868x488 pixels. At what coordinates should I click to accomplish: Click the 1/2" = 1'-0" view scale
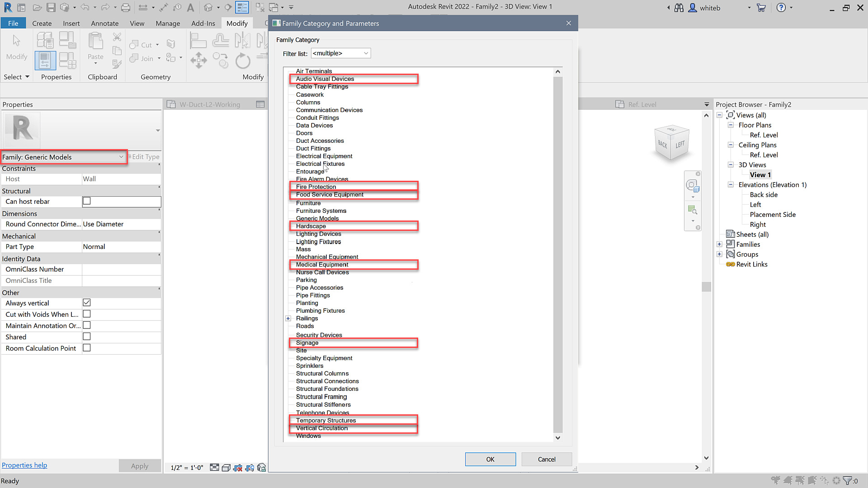(x=187, y=468)
